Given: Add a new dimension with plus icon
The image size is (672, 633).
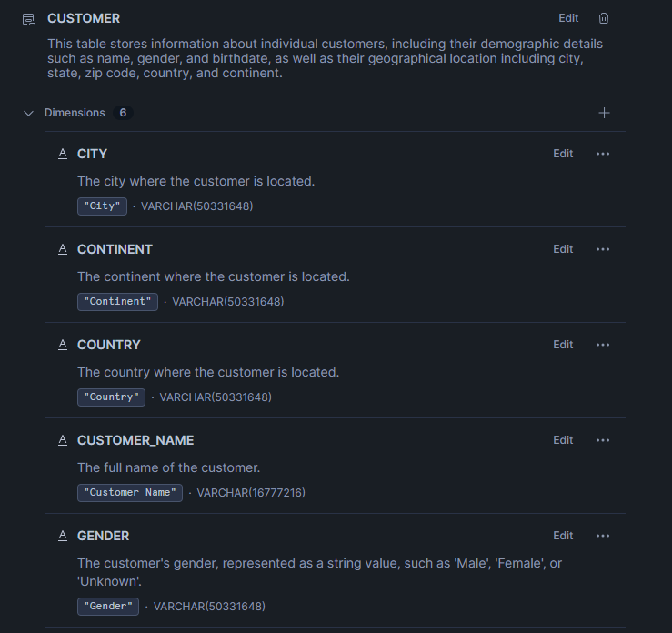Looking at the screenshot, I should 604,113.
